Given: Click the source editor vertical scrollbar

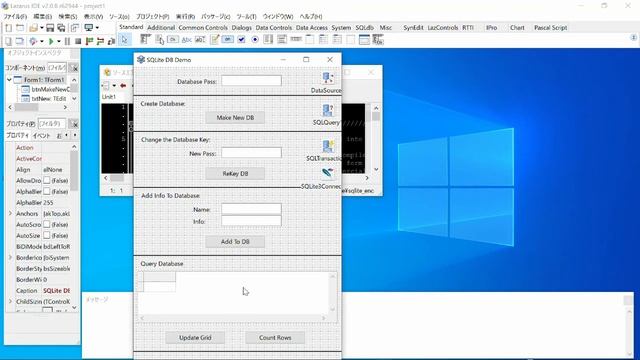Looking at the screenshot, I should [376, 139].
